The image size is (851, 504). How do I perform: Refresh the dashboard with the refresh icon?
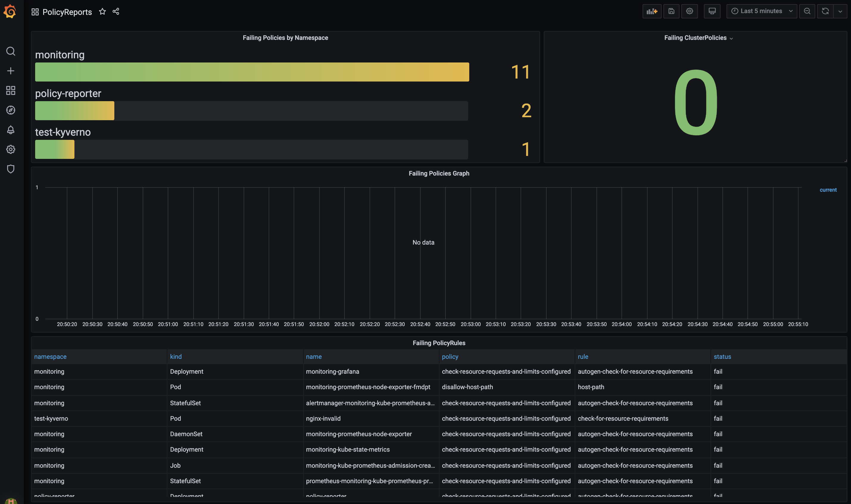tap(825, 11)
